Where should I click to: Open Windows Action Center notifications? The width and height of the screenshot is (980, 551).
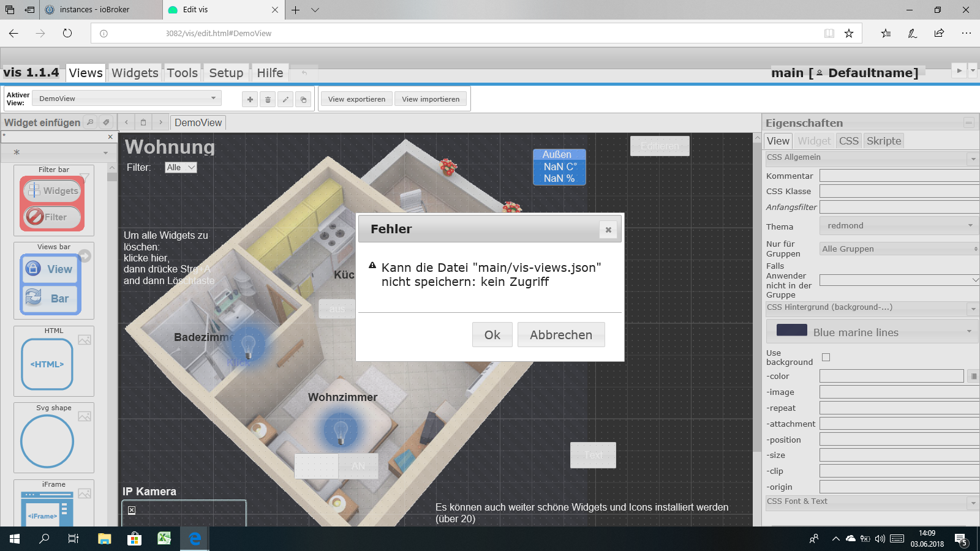960,539
